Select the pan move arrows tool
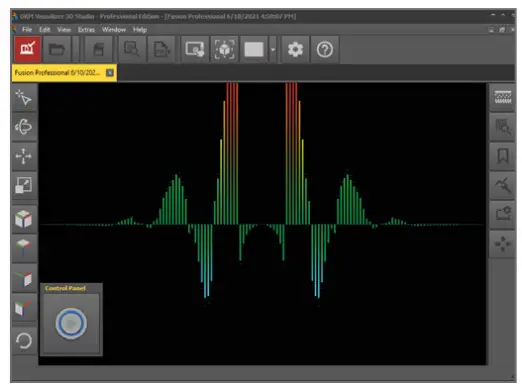 point(24,156)
